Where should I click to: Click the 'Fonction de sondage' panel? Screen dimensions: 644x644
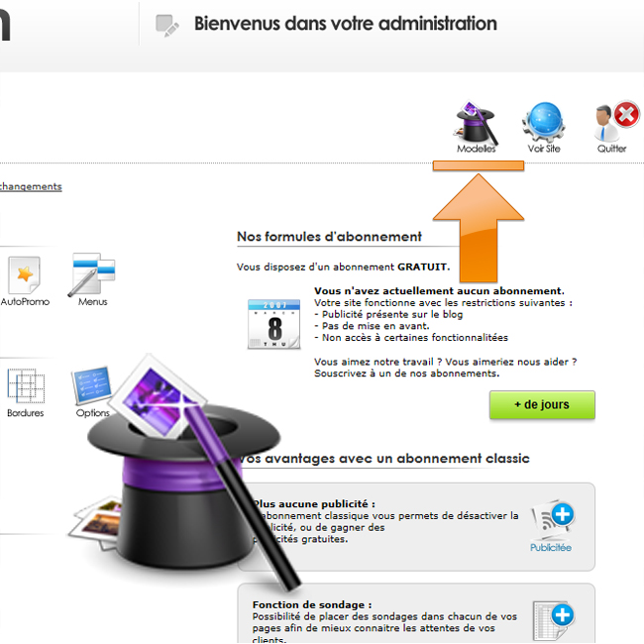click(x=416, y=613)
